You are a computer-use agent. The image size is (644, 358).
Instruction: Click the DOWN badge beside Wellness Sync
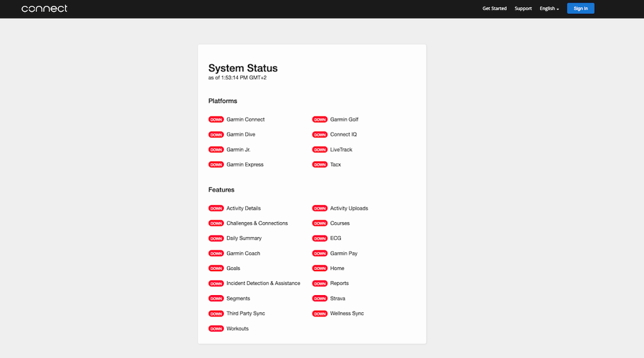(x=319, y=313)
